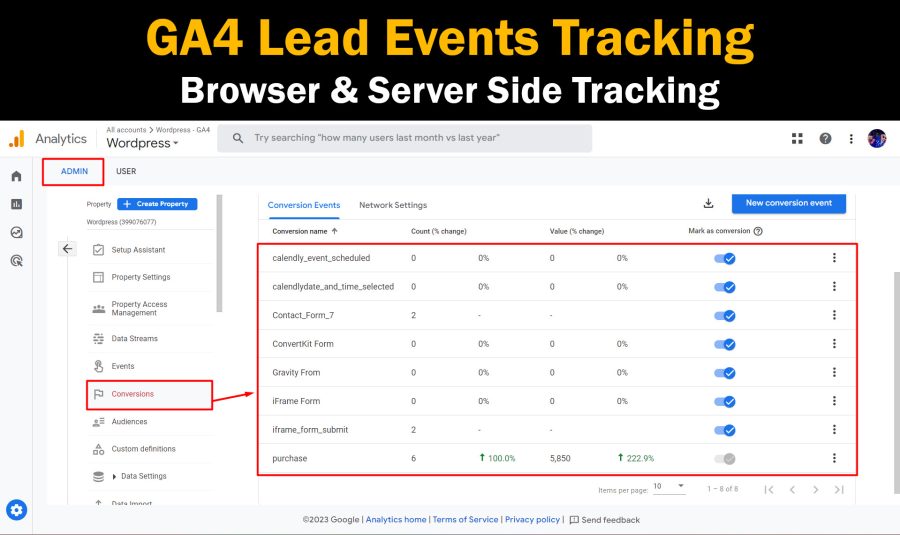The width and height of the screenshot is (900, 535).
Task: Open more options for ConvertKit Form
Action: pos(834,343)
